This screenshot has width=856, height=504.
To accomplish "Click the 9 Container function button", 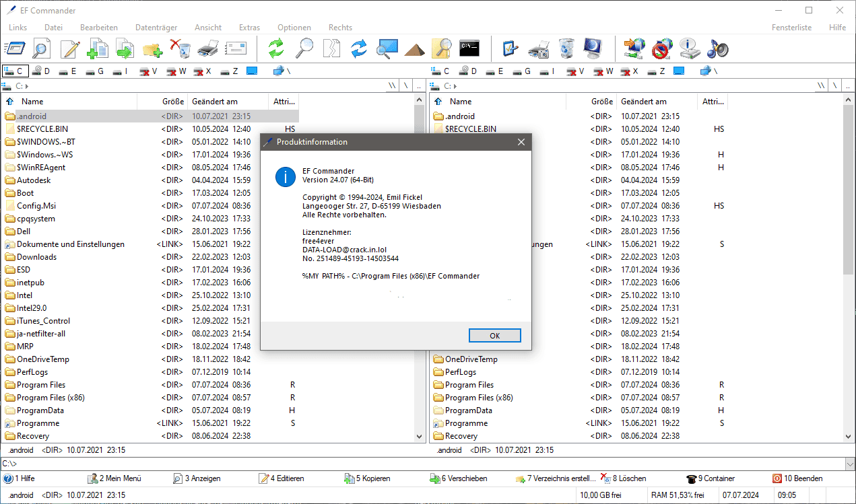I will pyautogui.click(x=711, y=478).
